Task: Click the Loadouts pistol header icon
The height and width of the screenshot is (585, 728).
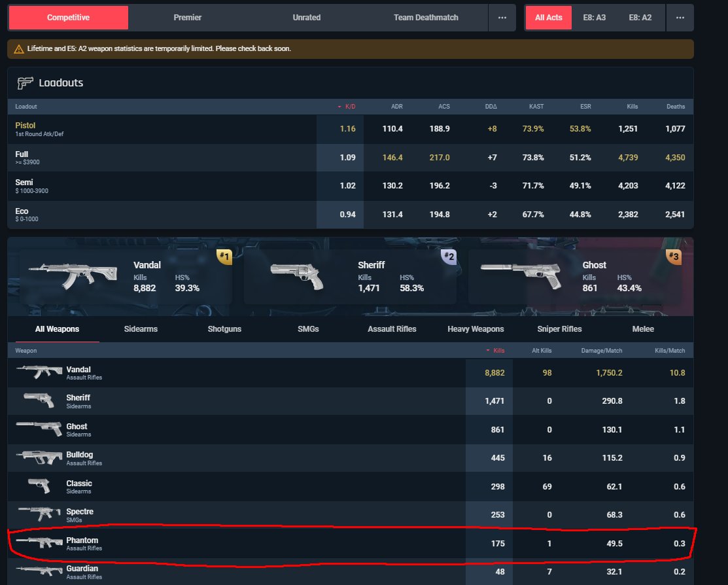Action: click(x=25, y=82)
